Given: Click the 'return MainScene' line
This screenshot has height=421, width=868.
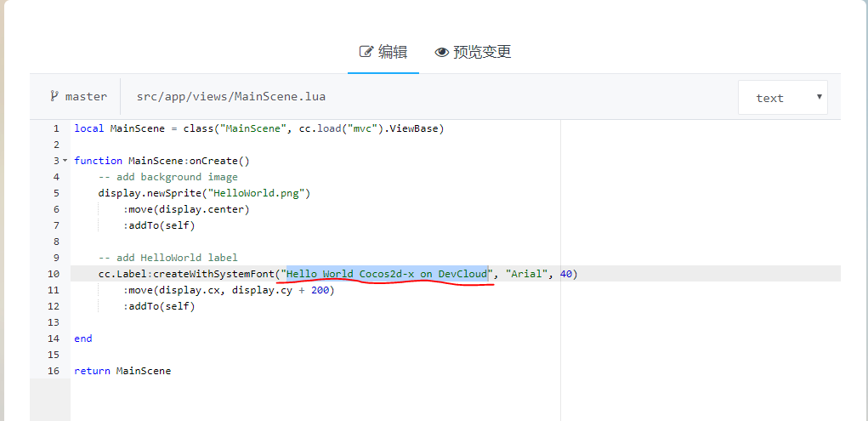Looking at the screenshot, I should [123, 371].
